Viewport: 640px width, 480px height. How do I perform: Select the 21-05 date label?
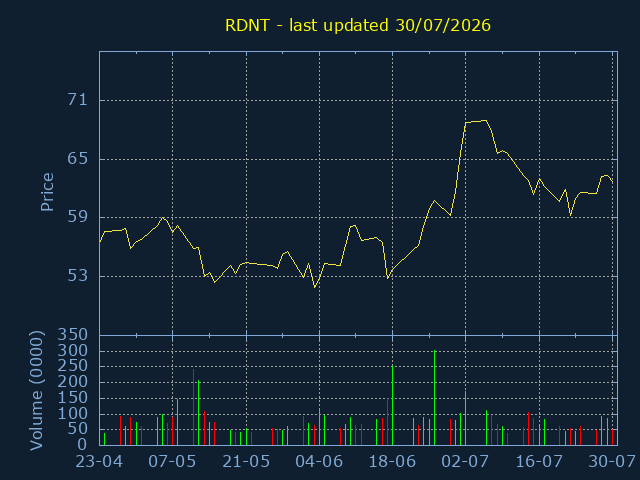click(x=246, y=462)
